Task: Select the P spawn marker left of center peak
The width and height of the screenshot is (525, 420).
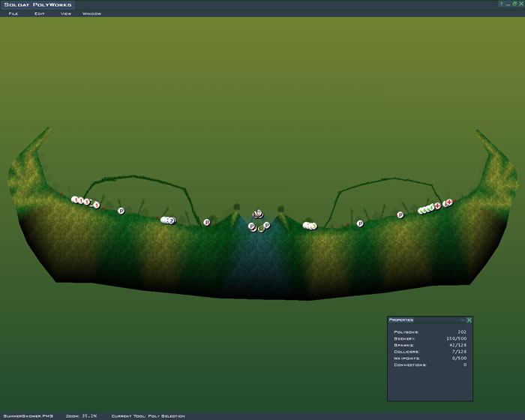Action: point(207,222)
